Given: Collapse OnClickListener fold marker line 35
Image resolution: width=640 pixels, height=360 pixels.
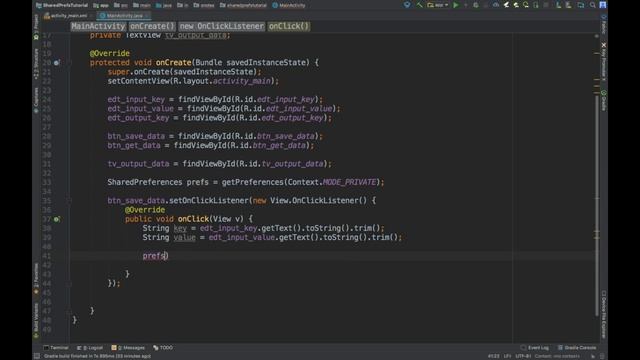Looking at the screenshot, I should 69,201.
